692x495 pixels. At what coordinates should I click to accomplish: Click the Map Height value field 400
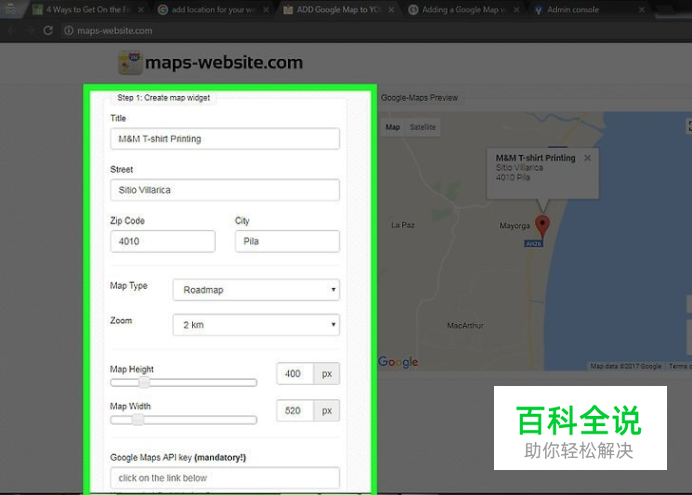(x=295, y=374)
